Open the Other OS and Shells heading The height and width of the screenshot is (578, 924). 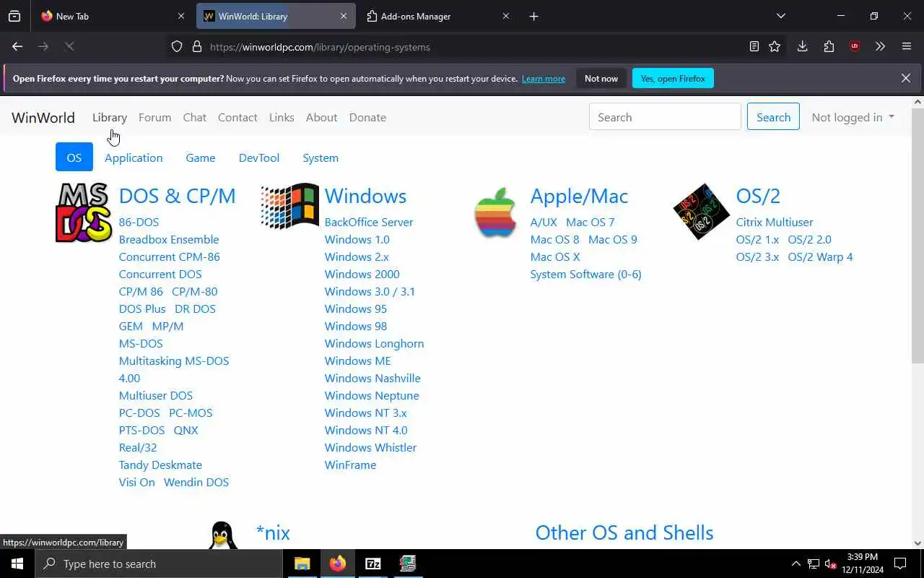click(624, 532)
